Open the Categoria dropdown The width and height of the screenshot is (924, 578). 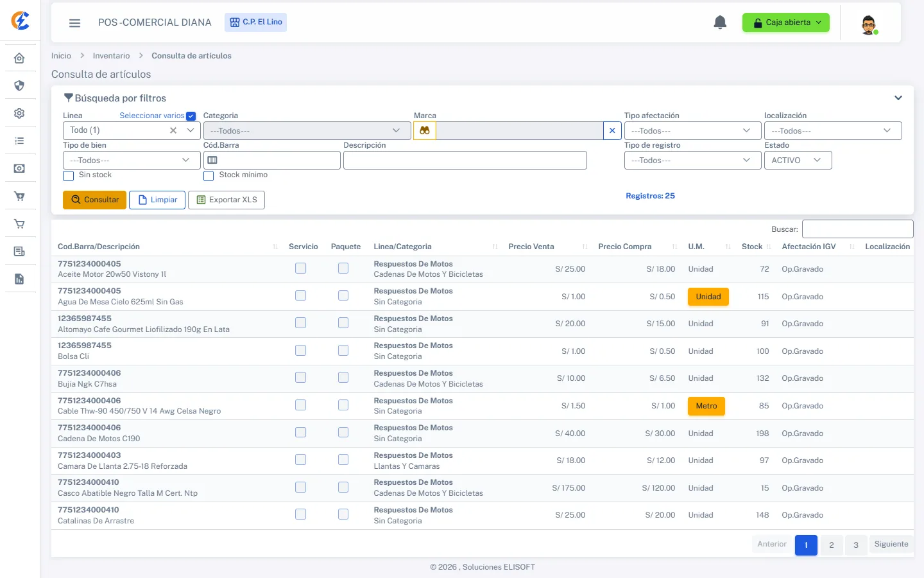pyautogui.click(x=307, y=130)
